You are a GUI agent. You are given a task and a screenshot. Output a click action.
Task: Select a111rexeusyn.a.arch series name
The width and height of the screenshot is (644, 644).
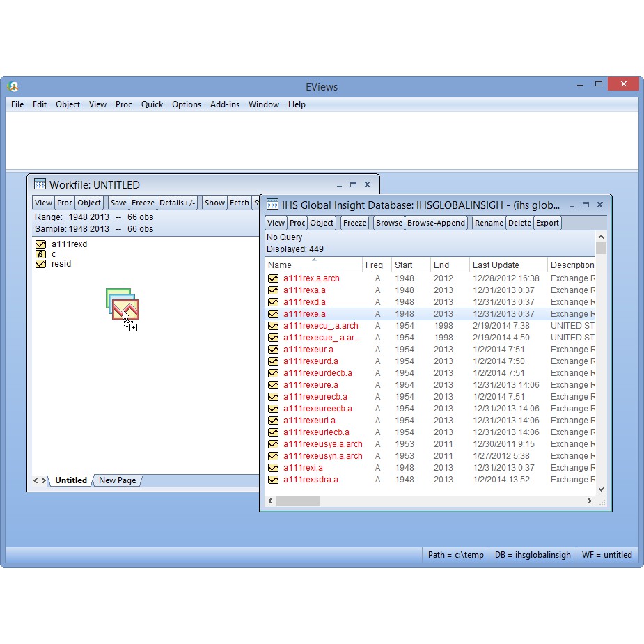323,456
